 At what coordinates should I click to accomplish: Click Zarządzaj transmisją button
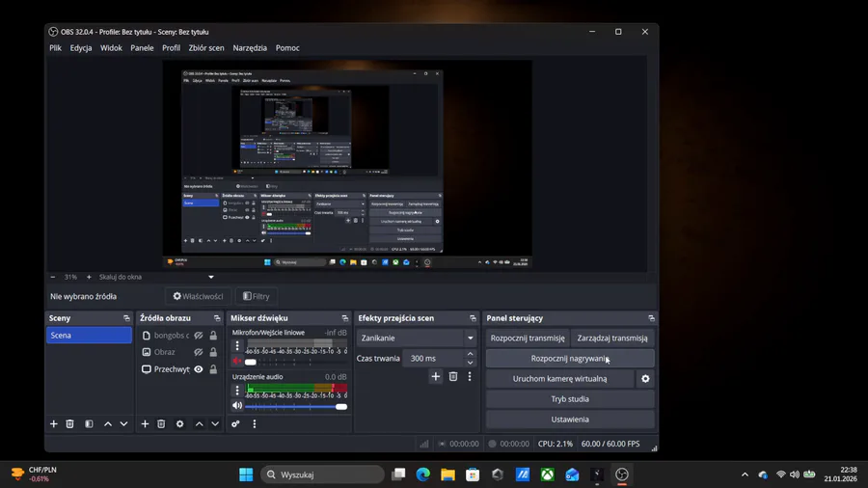click(x=612, y=339)
